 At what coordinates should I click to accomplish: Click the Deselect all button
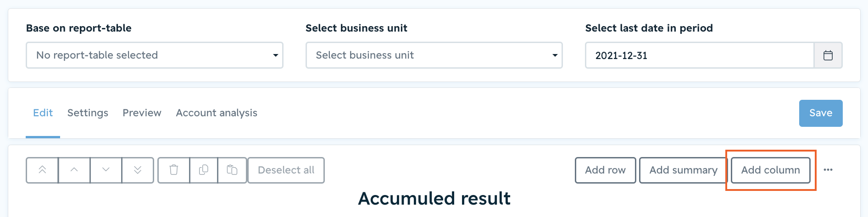(x=286, y=170)
